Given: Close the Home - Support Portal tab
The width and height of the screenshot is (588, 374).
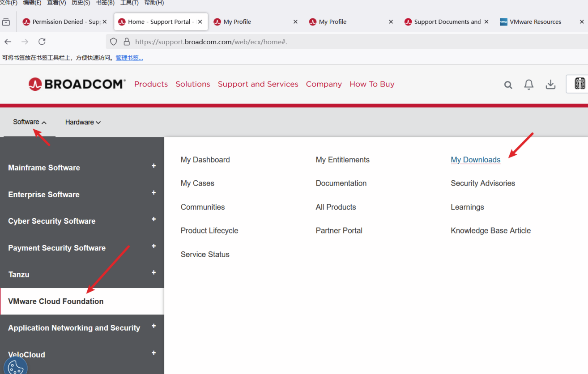Looking at the screenshot, I should pos(200,22).
